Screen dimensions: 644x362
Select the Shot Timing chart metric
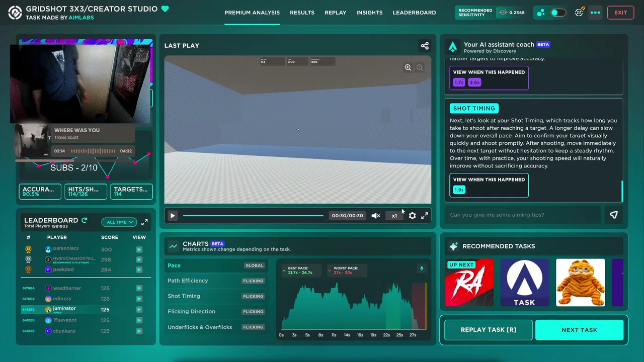point(216,296)
